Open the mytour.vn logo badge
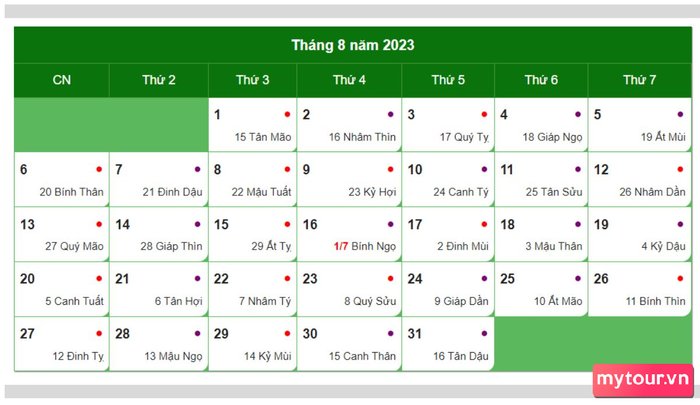Viewport: 700px width, 405px height. pyautogui.click(x=643, y=380)
